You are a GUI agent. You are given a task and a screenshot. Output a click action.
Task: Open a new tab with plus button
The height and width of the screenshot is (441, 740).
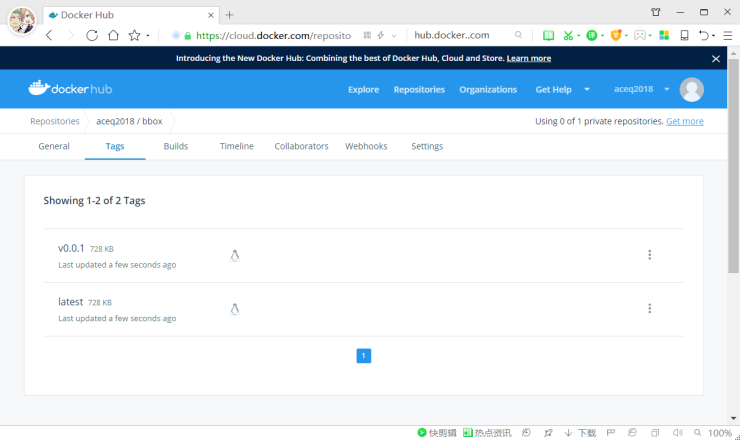pyautogui.click(x=229, y=15)
